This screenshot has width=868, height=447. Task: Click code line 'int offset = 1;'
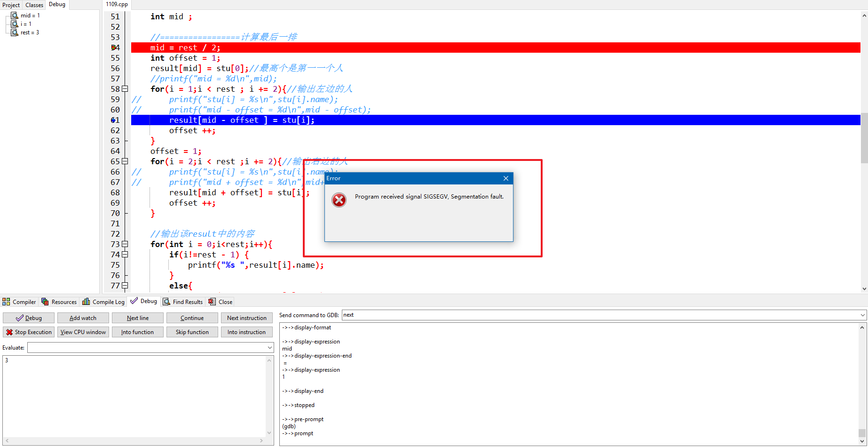185,58
